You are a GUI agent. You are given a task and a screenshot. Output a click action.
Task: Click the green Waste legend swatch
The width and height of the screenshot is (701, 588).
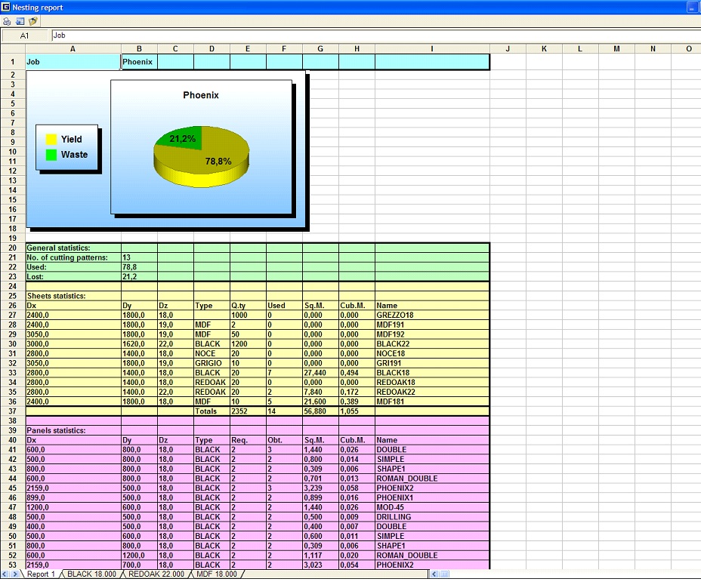pyautogui.click(x=51, y=155)
